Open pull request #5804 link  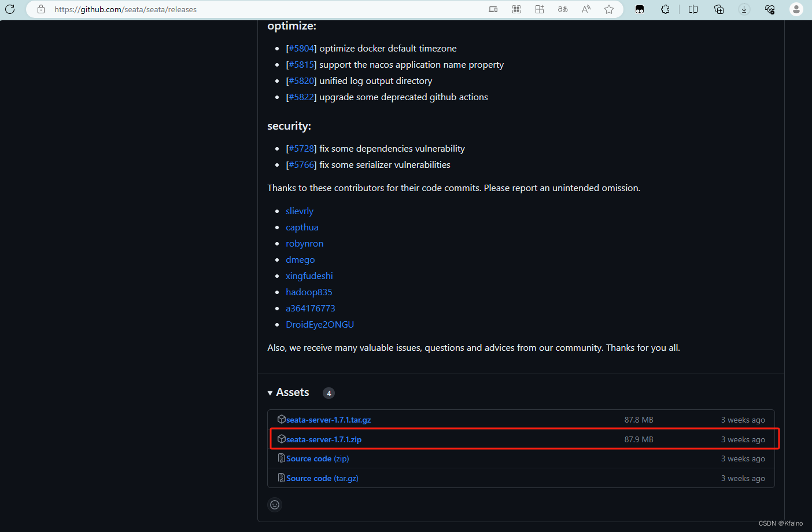click(301, 49)
